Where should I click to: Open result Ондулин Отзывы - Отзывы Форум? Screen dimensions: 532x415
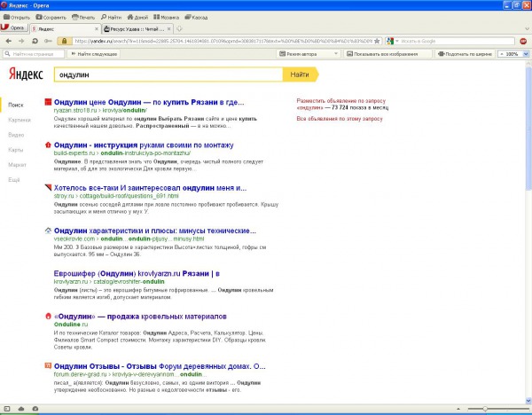click(160, 366)
